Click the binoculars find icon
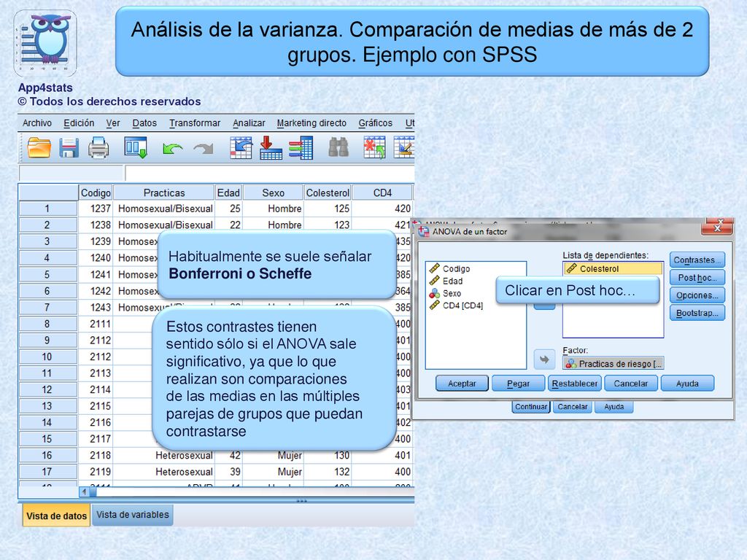Image resolution: width=747 pixels, height=560 pixels. pyautogui.click(x=338, y=147)
